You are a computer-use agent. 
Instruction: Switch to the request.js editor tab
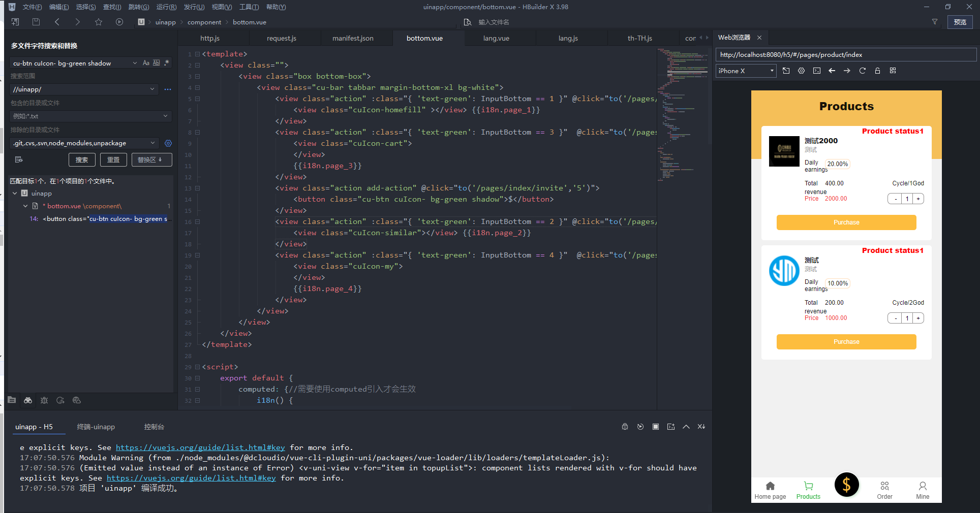pos(281,38)
